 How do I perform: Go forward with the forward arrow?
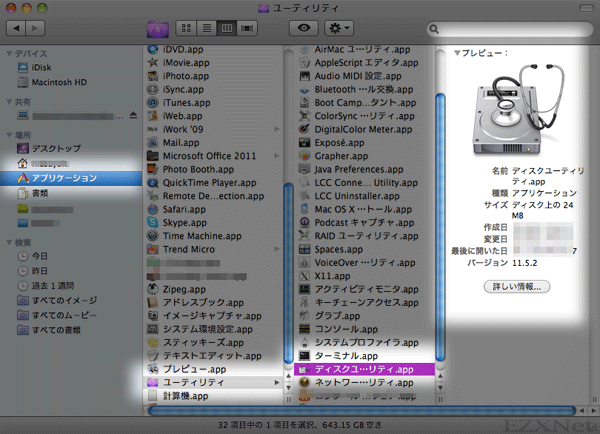[35, 28]
